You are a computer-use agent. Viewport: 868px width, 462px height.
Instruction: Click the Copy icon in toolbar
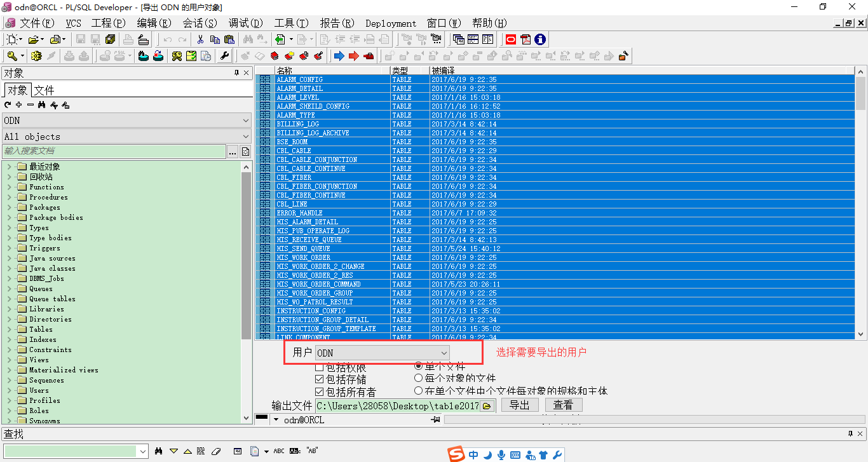click(215, 39)
